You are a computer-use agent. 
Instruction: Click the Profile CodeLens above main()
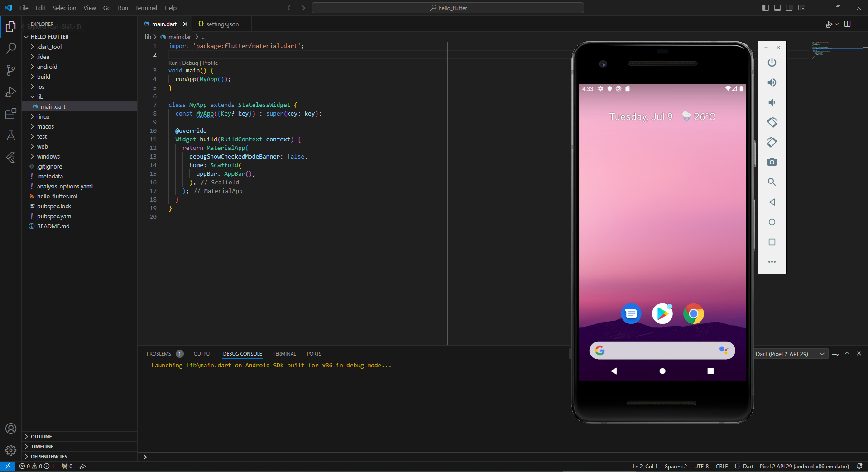coord(210,63)
